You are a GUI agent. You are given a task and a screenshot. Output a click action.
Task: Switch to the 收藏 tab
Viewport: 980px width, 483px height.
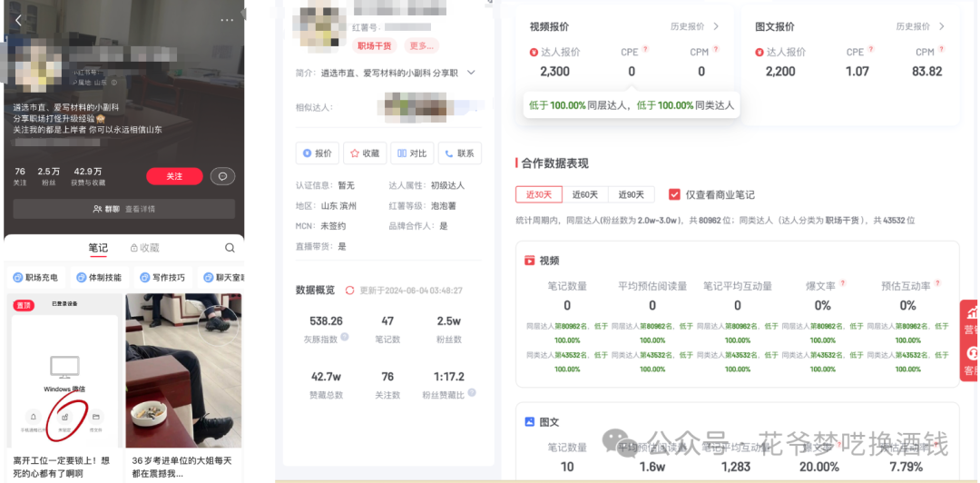pos(144,248)
